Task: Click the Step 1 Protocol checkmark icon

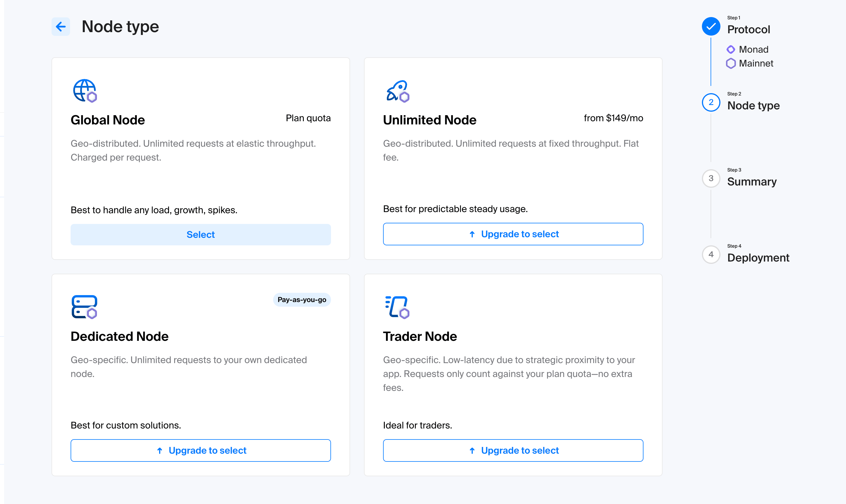Action: click(711, 26)
